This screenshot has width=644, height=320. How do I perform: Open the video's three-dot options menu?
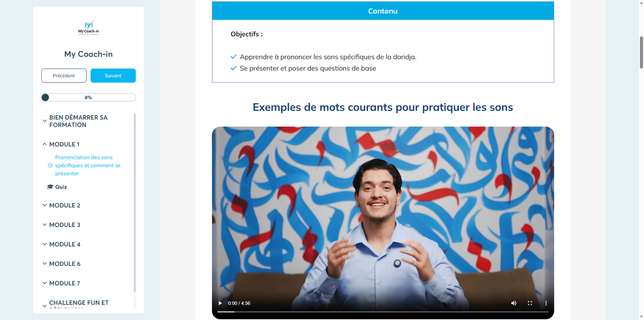(546, 303)
